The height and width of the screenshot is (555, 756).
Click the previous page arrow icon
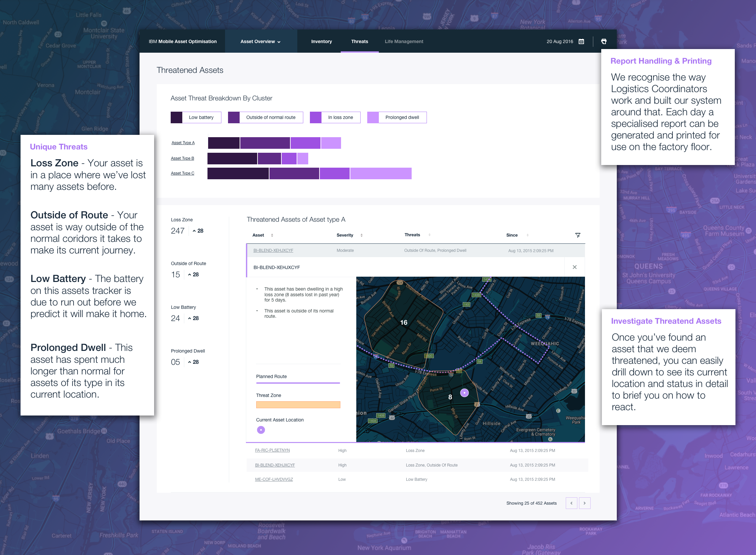tap(571, 503)
